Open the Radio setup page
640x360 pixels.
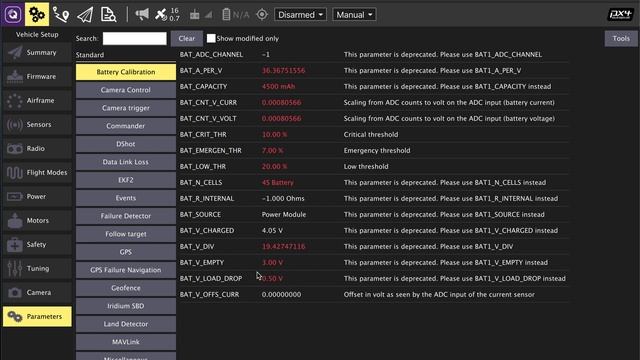point(37,149)
